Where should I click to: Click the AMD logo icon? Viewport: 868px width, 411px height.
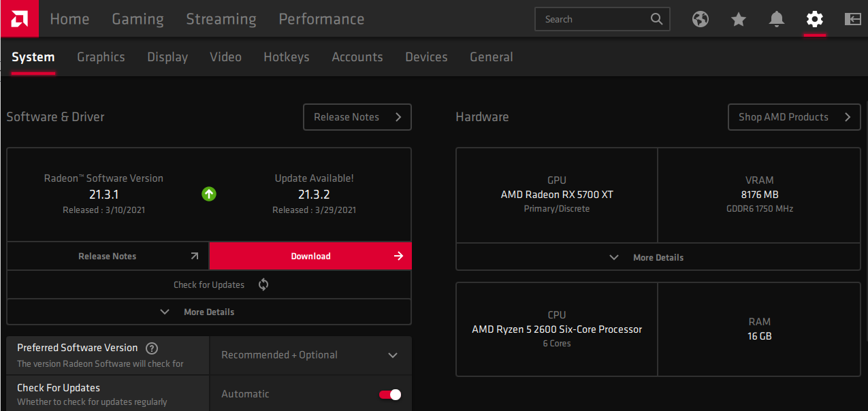19,18
